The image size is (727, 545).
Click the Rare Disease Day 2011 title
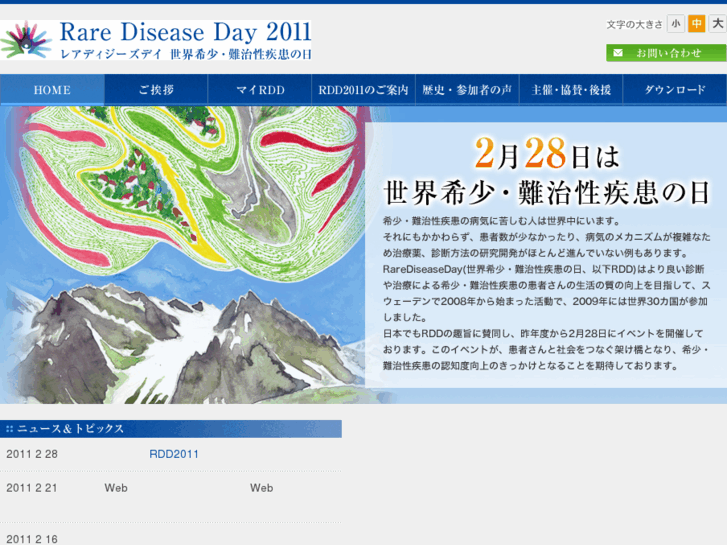click(185, 32)
